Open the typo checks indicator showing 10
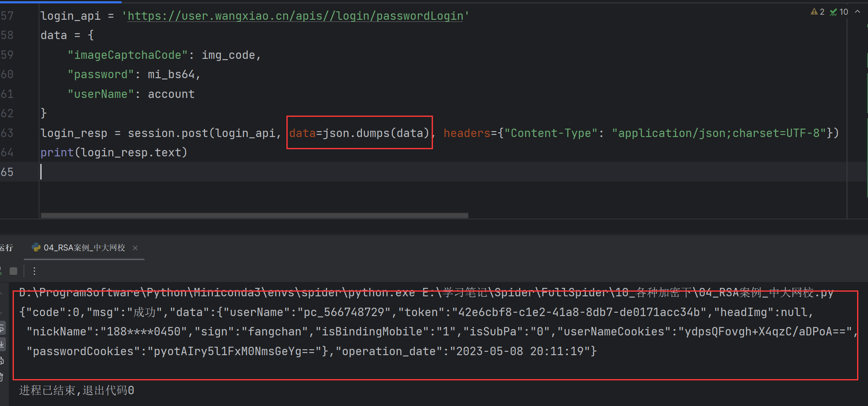The image size is (868, 406). click(839, 12)
